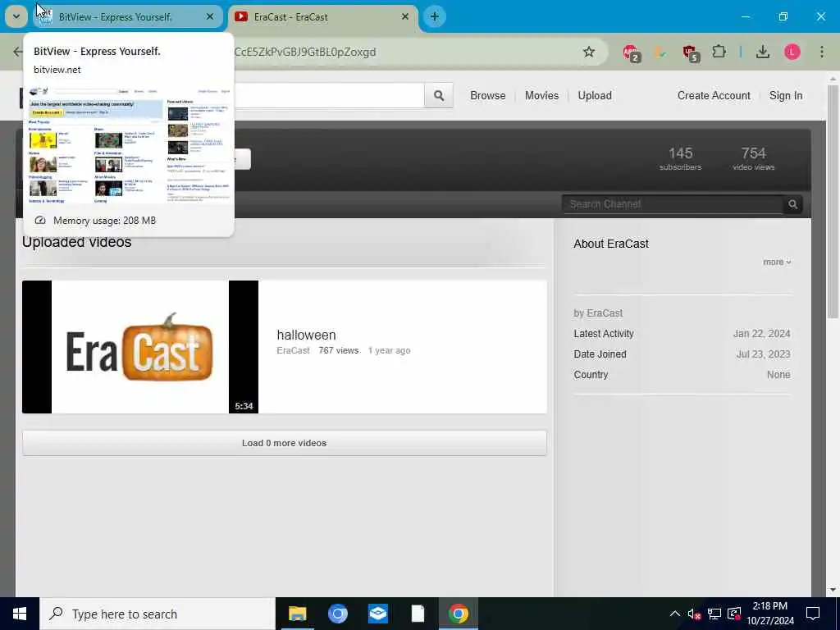Open the Chrome profile avatar
The image size is (840, 630).
pos(792,52)
